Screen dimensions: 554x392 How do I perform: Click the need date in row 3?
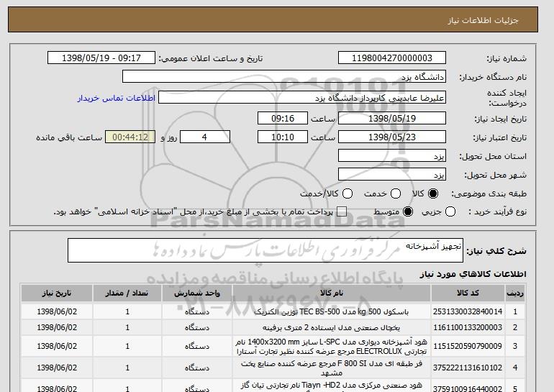click(x=57, y=346)
